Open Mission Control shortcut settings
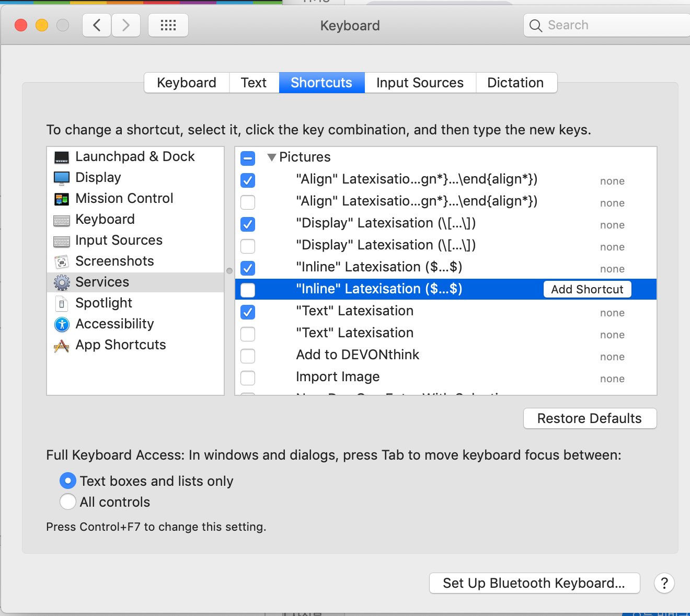Viewport: 690px width, 616px height. point(124,198)
